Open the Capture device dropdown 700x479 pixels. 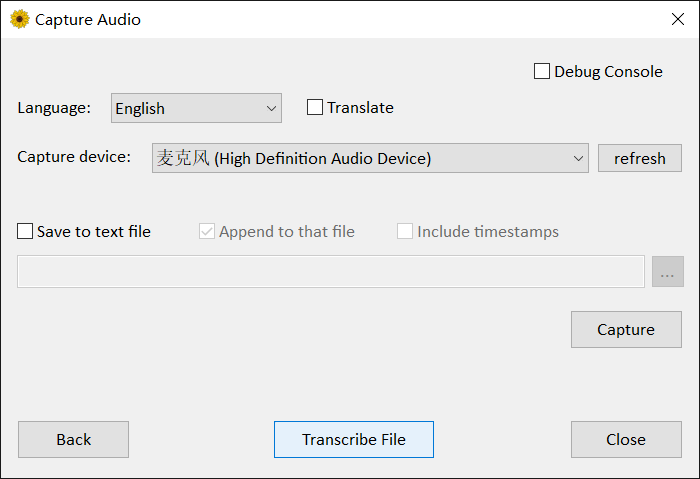pos(370,158)
